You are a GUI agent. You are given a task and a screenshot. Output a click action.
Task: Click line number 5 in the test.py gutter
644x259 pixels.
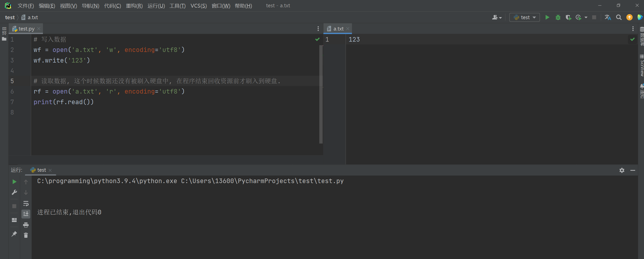(12, 81)
